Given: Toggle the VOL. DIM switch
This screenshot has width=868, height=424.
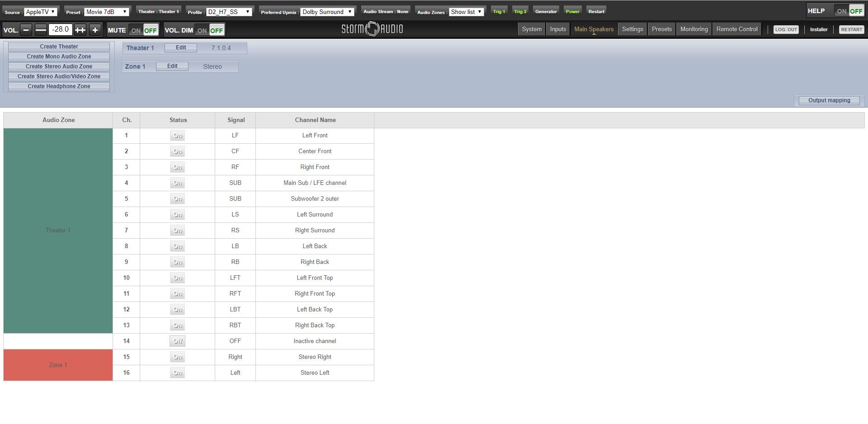Looking at the screenshot, I should pos(210,30).
